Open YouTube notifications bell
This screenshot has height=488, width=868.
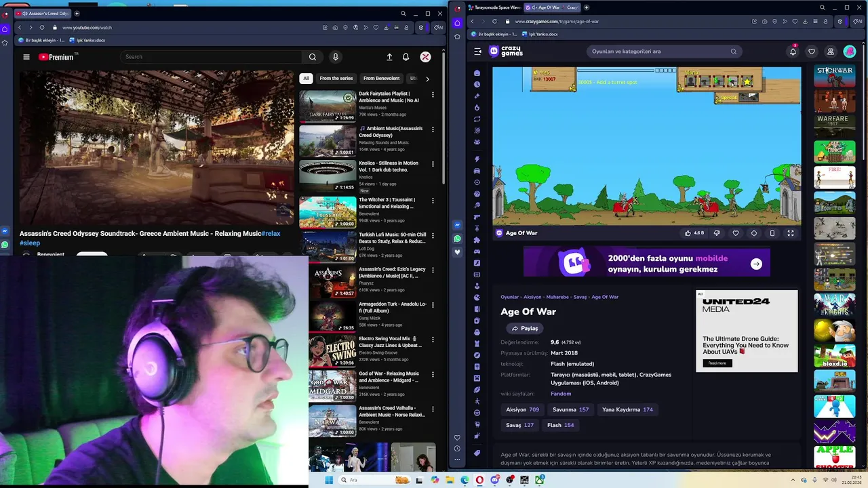pos(406,57)
